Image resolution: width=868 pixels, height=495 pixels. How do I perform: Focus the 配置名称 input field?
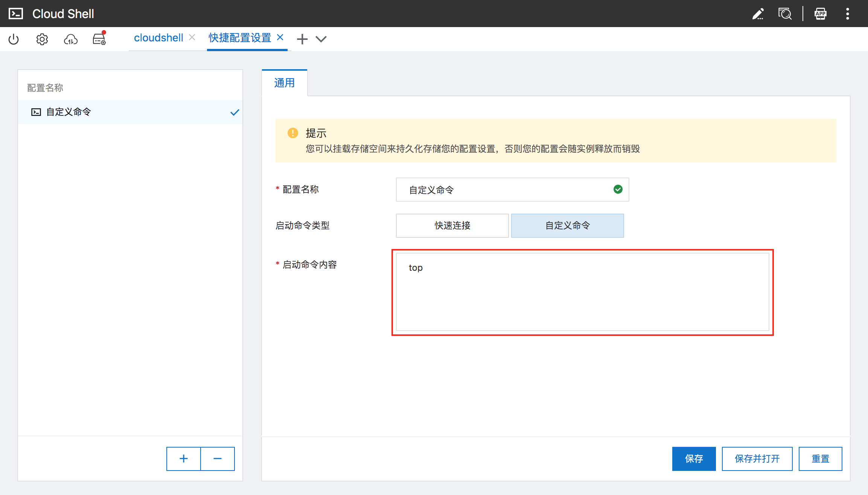coord(512,190)
